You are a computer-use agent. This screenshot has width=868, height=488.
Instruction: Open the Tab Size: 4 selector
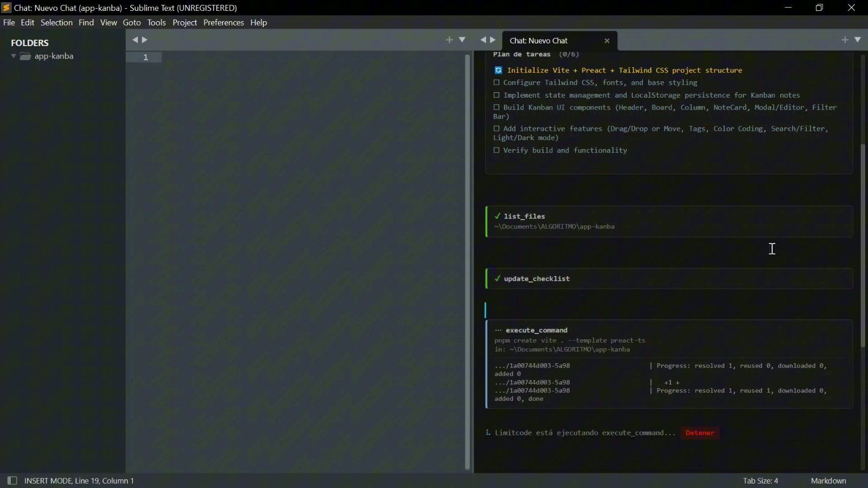(x=761, y=480)
